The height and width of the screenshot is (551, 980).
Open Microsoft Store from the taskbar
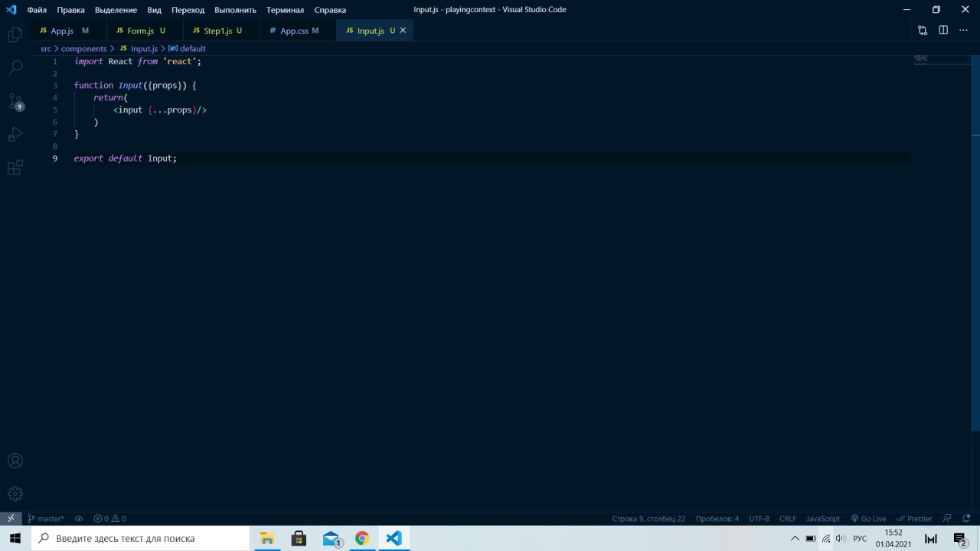click(x=299, y=538)
